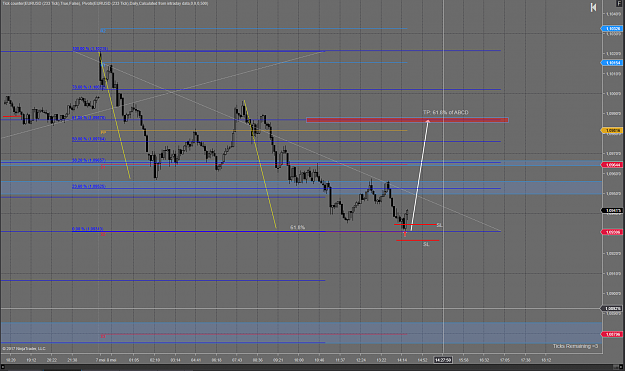The height and width of the screenshot is (371, 625).
Task: Select the 100.00 % Fibonacci level label
Action: pos(90,49)
